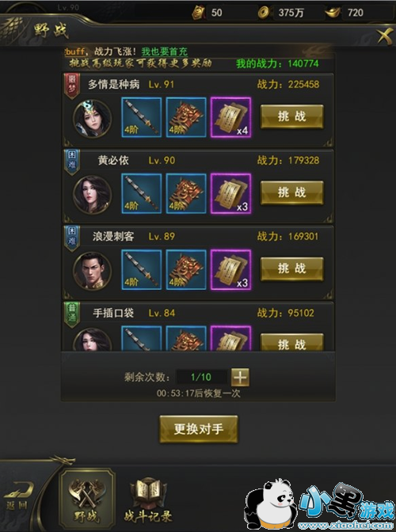Add more attempts with plus button

(x=240, y=378)
